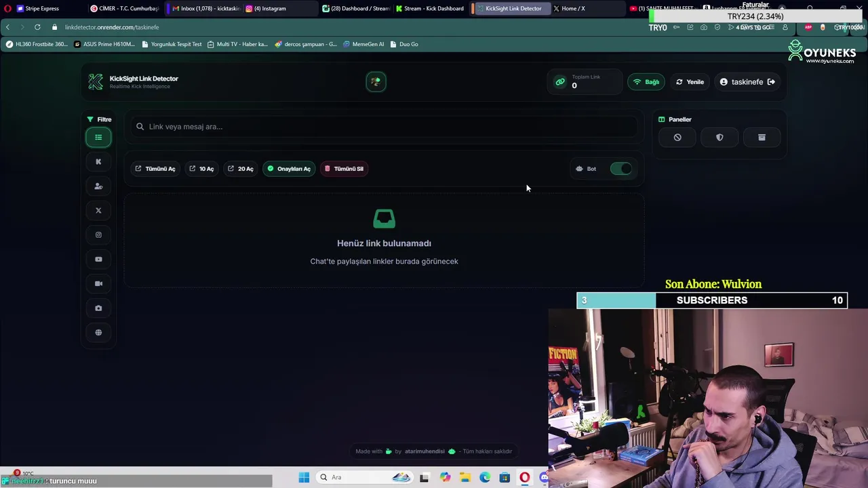
Task: Click the atarimuhendisi footer link
Action: coord(425,451)
